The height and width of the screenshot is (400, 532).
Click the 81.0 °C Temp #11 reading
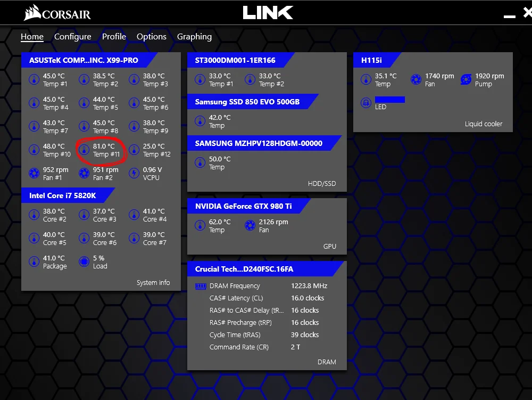[x=106, y=150]
